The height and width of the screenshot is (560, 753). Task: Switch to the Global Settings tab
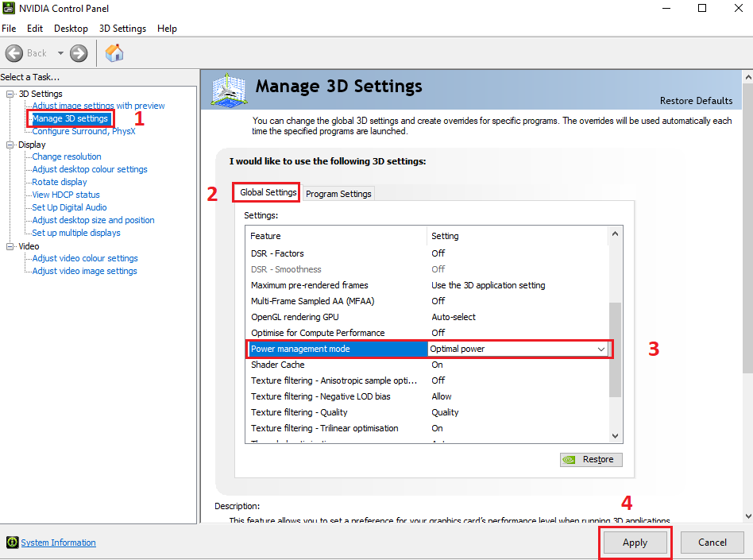[268, 192]
